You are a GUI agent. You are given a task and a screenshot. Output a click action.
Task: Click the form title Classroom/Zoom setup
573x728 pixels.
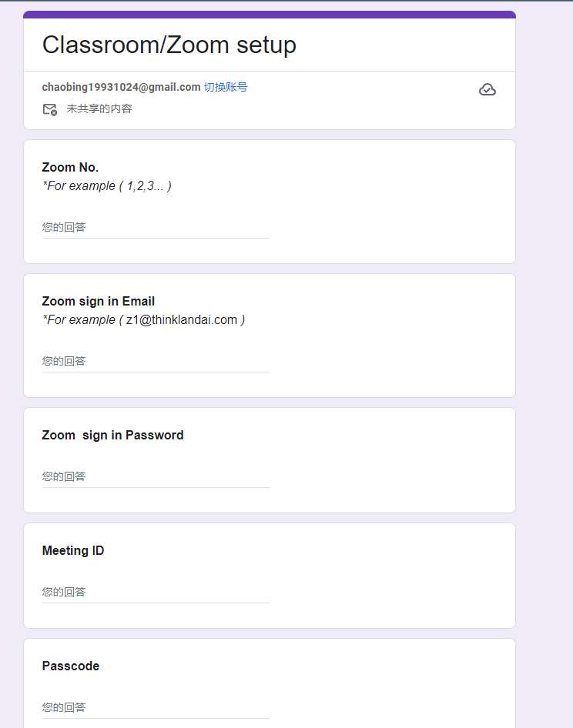tap(169, 45)
